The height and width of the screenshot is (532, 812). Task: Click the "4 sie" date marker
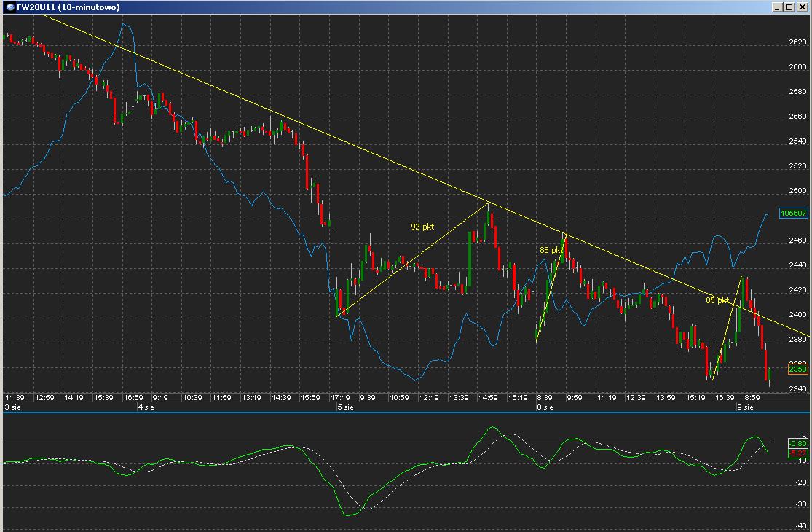pos(145,407)
